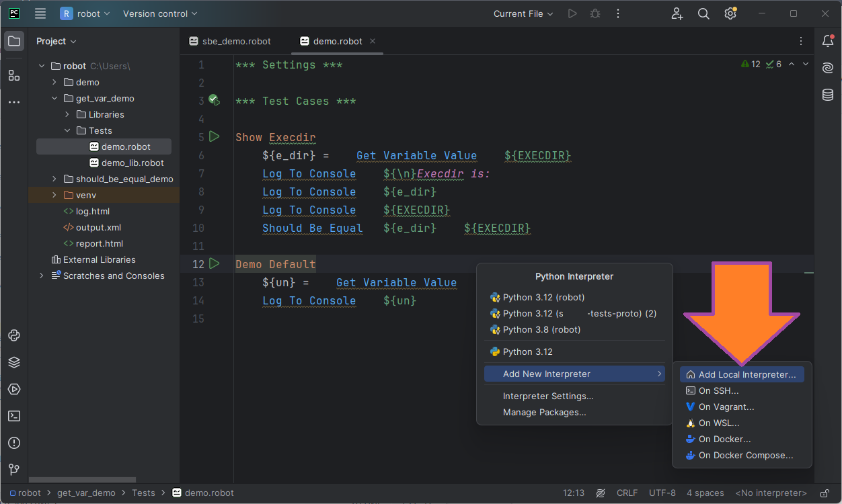Show more tool windows ellipsis
The image size is (842, 504).
point(14,102)
